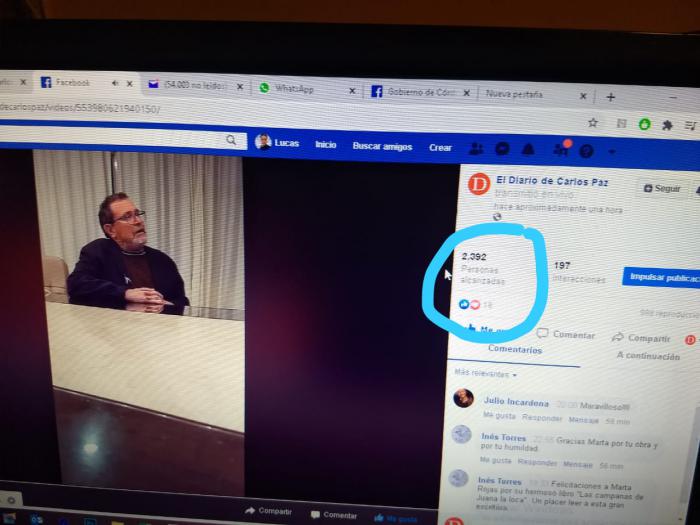Click the browser address bar URL
The width and height of the screenshot is (700, 525).
tap(80, 108)
